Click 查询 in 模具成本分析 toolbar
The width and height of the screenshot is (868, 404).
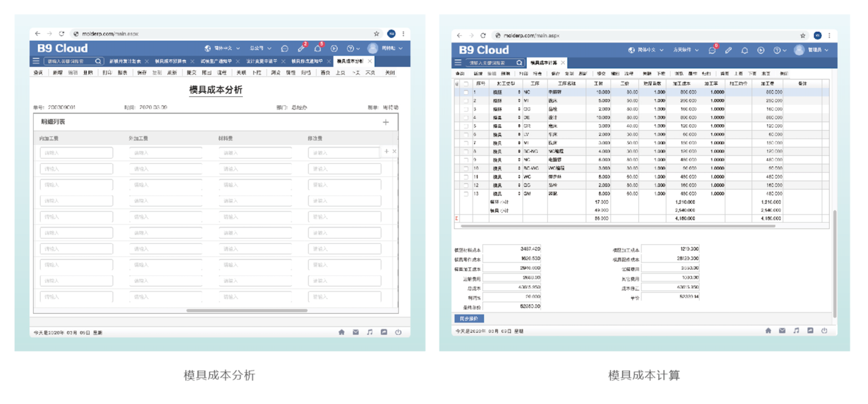tap(38, 73)
